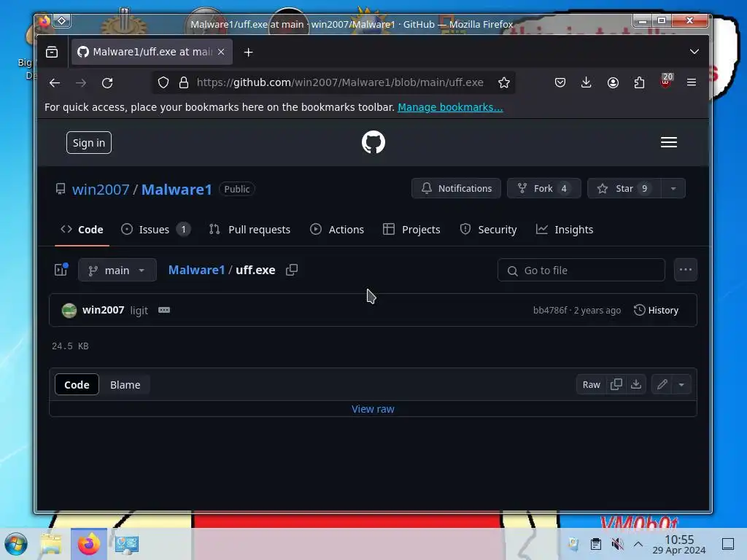Image resolution: width=747 pixels, height=560 pixels.
Task: Open the Insights tab
Action: click(565, 230)
